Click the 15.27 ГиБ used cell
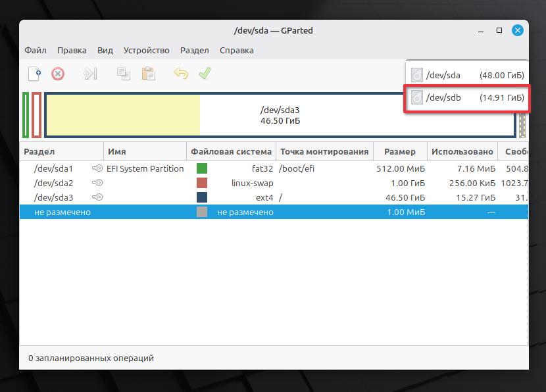Image resolution: width=546 pixels, height=392 pixels. pos(476,197)
